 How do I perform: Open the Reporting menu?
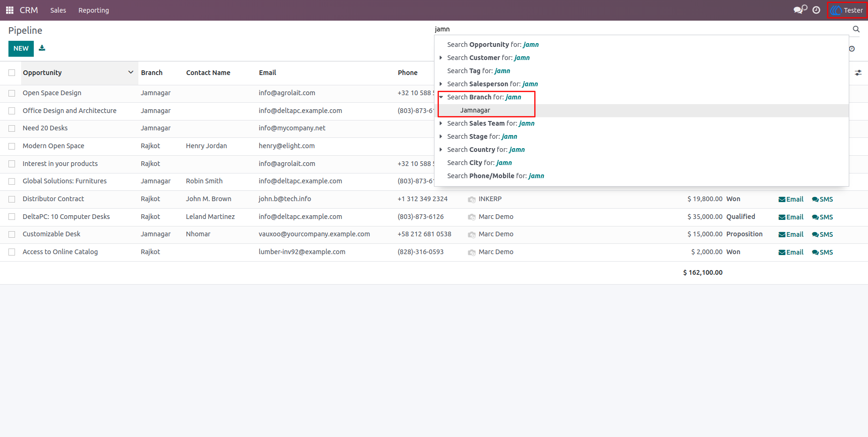click(94, 10)
